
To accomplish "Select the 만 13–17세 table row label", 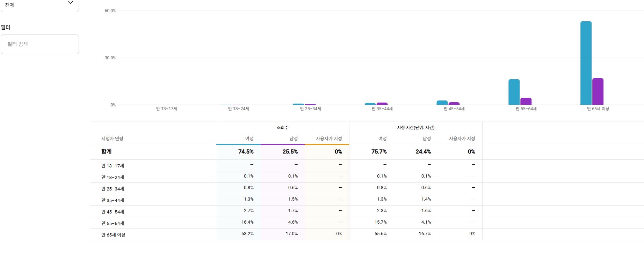I will coord(113,166).
